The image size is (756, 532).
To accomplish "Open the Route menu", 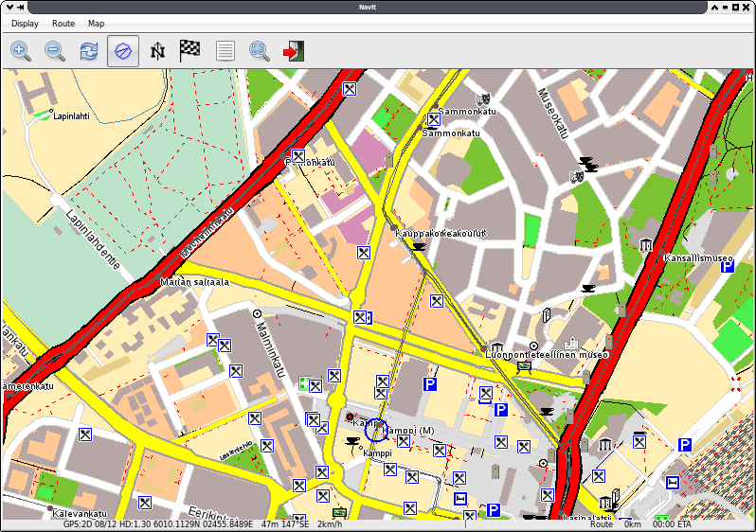I will (x=63, y=23).
